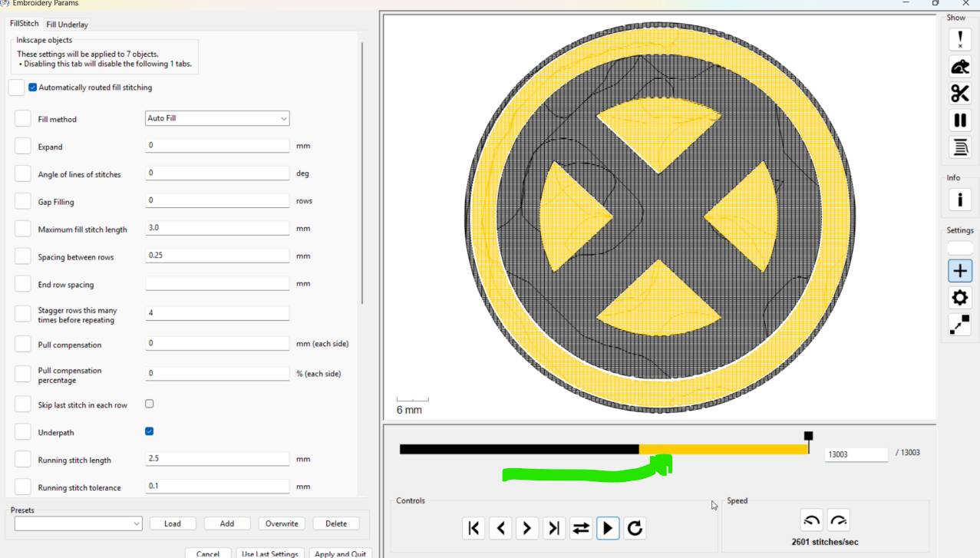Toggle the crosshair cursor button
980x558 pixels.
coord(959,271)
